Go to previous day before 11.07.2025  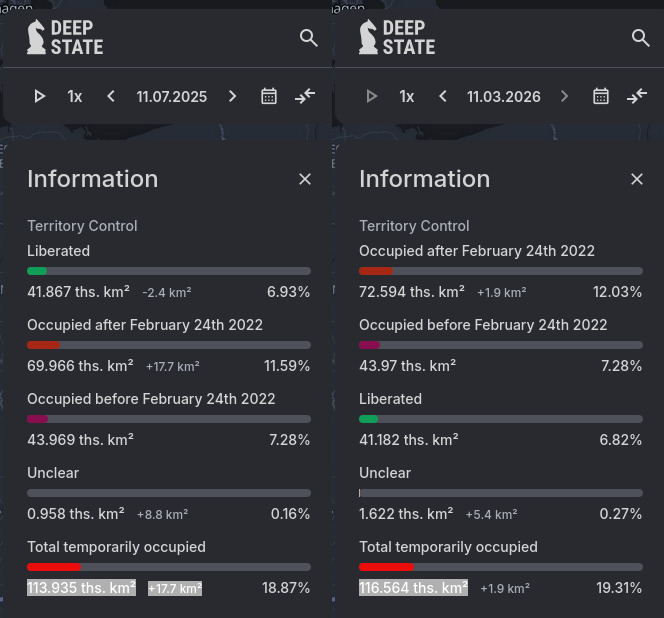(x=111, y=96)
